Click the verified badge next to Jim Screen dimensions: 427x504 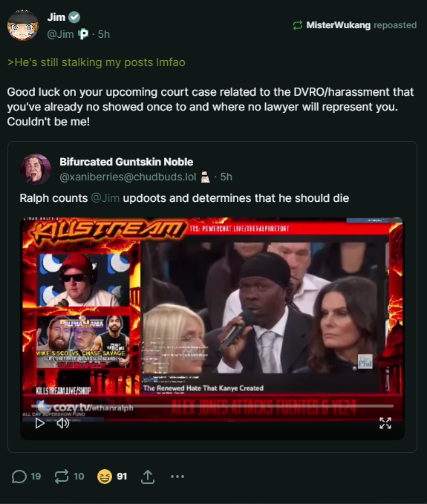point(74,17)
